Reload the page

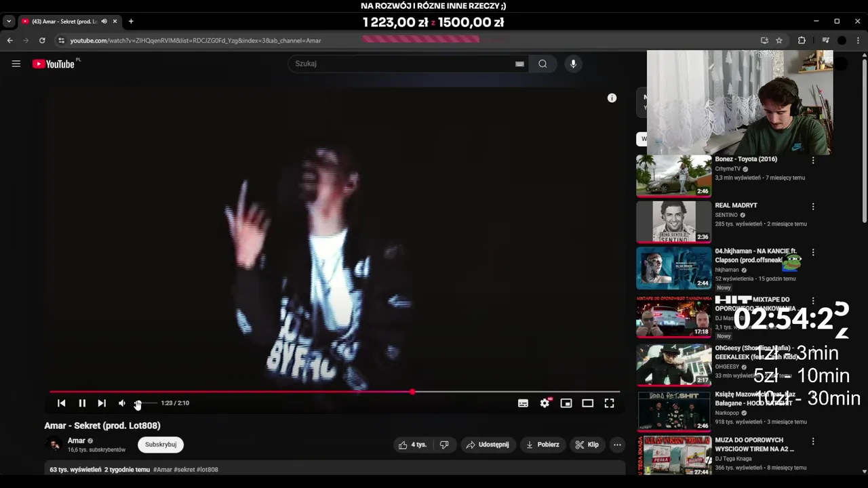[42, 41]
